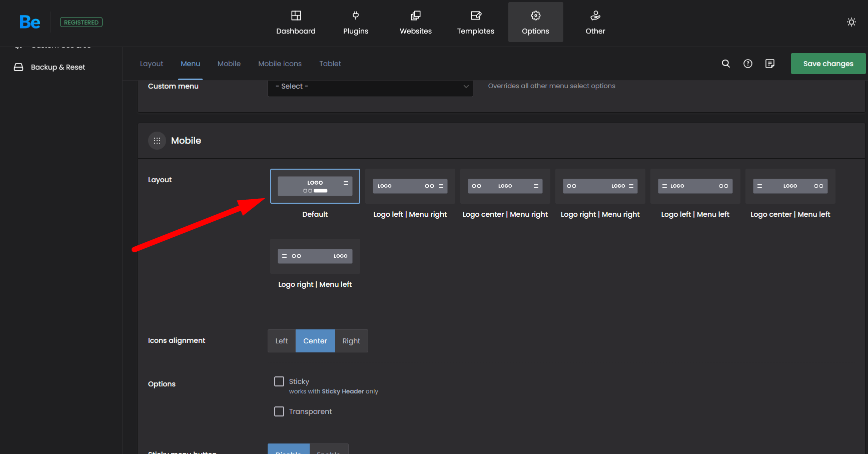
Task: Set icons alignment to Left
Action: (281, 341)
